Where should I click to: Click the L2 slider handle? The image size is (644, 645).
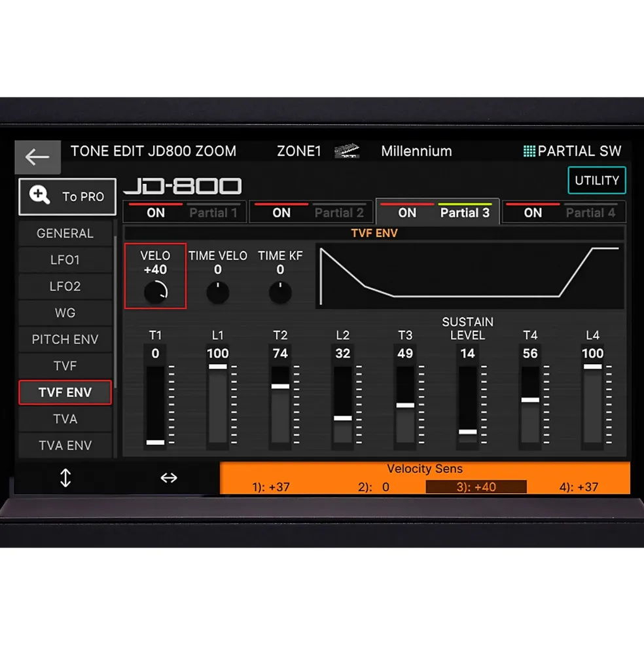pos(342,418)
